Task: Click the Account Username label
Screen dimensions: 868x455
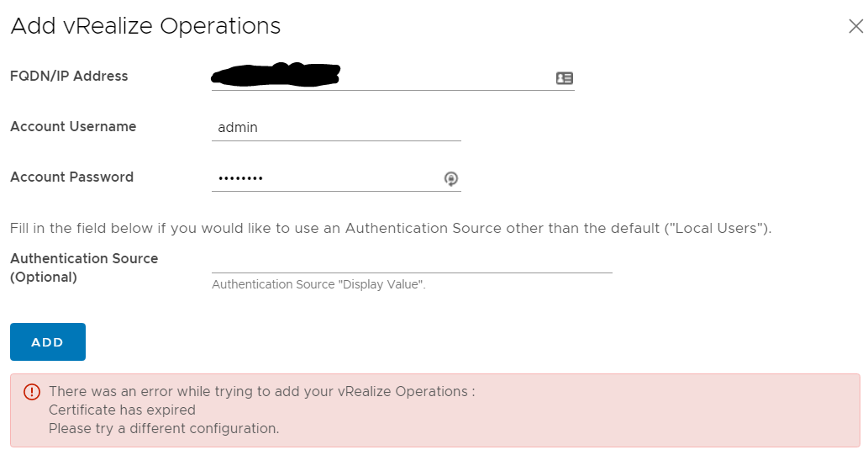Action: click(73, 126)
